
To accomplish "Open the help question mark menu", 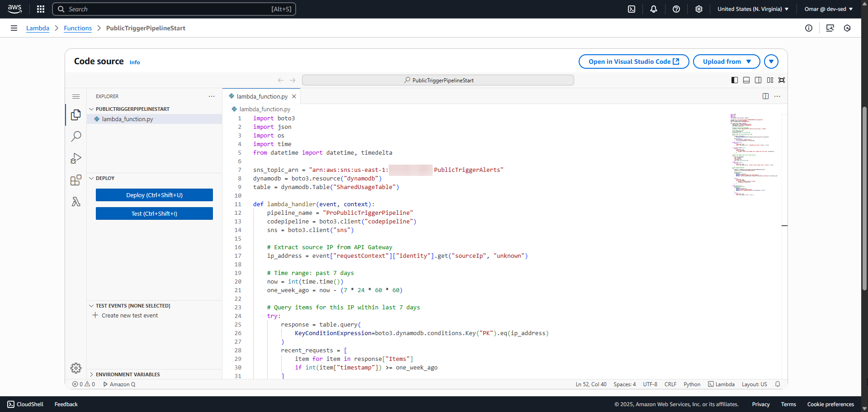I will 676,9.
